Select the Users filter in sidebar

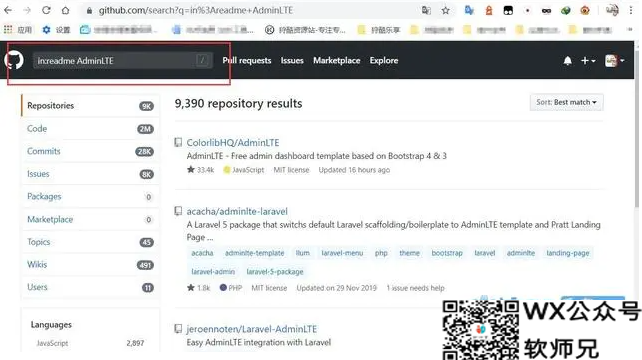(90, 287)
